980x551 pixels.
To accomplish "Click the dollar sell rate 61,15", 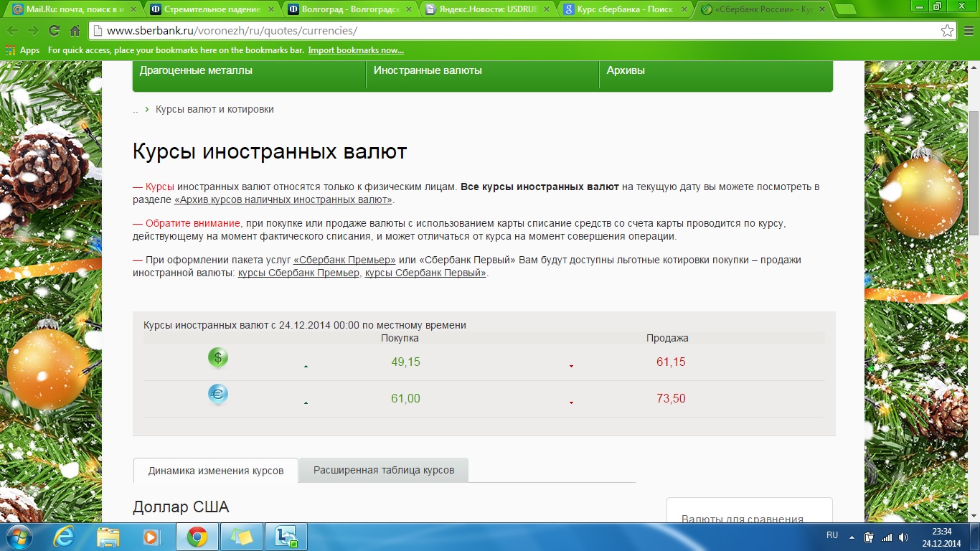I will click(x=671, y=362).
